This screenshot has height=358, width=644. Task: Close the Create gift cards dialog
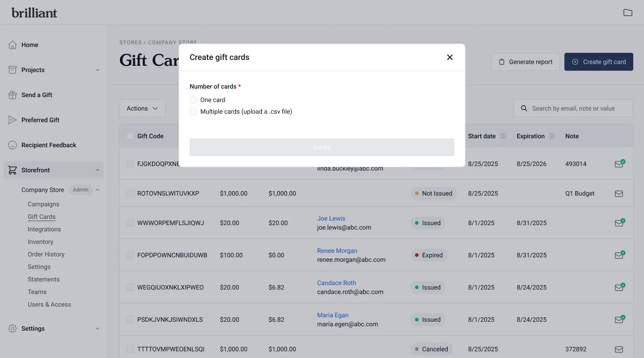click(x=450, y=57)
